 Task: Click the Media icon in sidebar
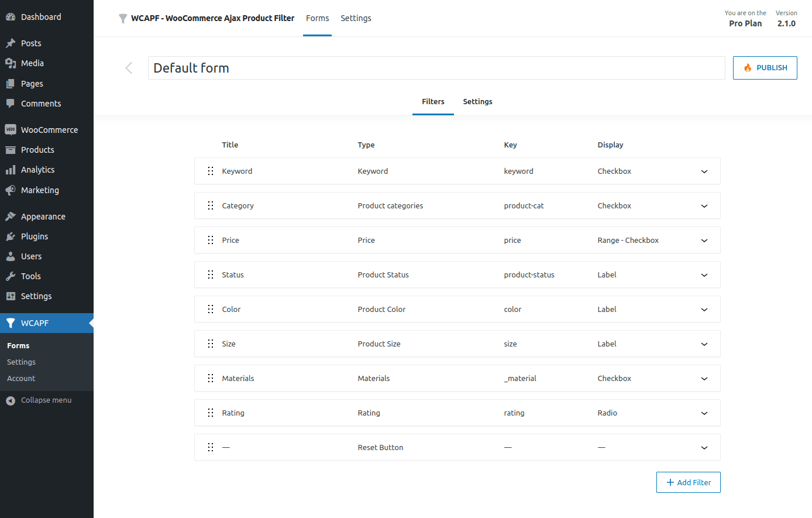tap(11, 63)
